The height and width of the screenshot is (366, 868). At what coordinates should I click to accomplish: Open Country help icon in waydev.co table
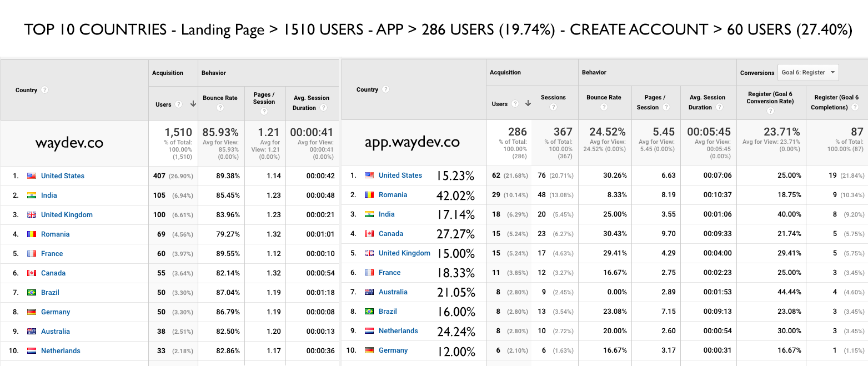pos(45,90)
